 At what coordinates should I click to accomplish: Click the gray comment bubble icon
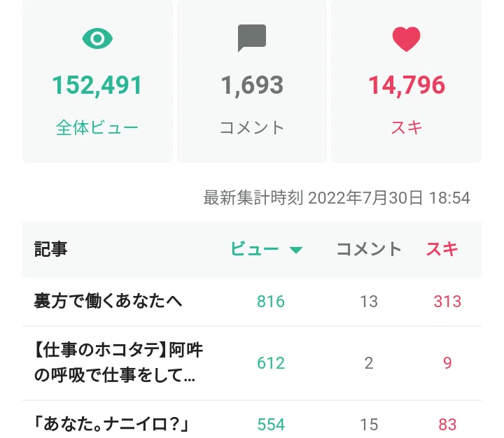point(252,38)
